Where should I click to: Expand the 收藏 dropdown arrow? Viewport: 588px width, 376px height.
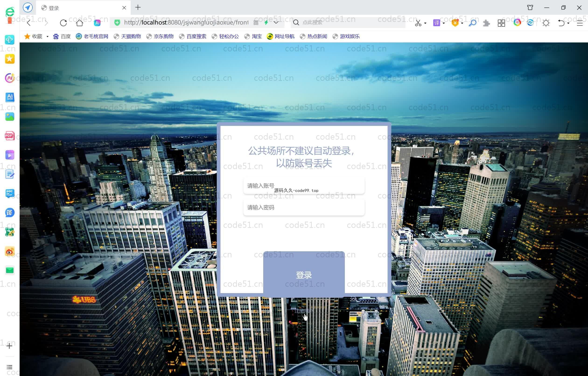coord(47,37)
